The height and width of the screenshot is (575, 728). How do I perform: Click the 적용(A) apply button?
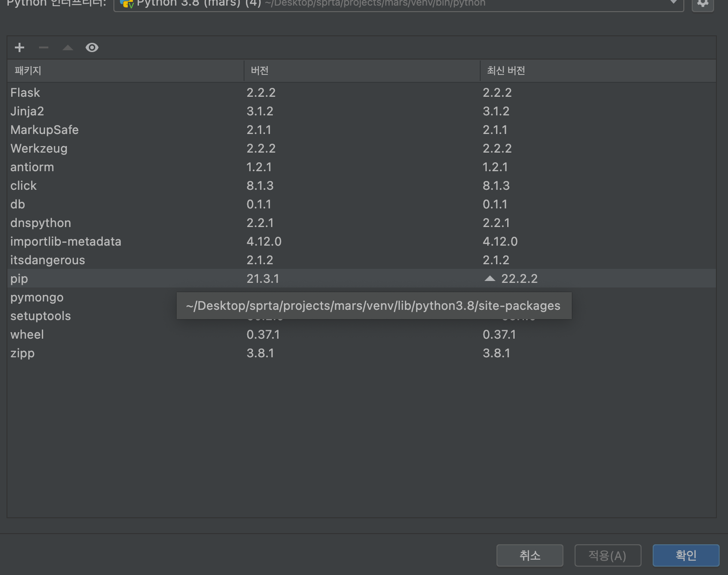pos(608,555)
